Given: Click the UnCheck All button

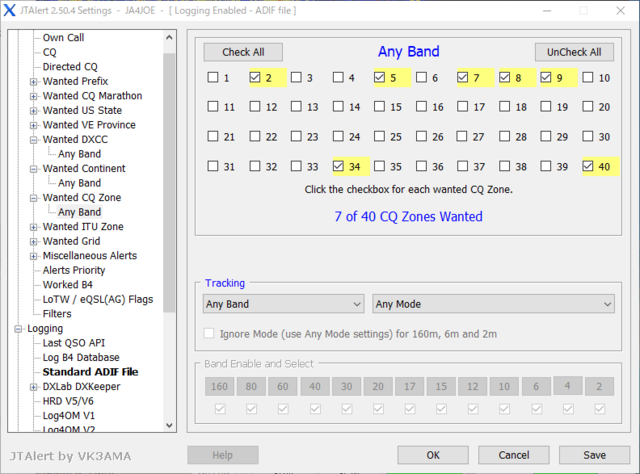Looking at the screenshot, I should 574,52.
